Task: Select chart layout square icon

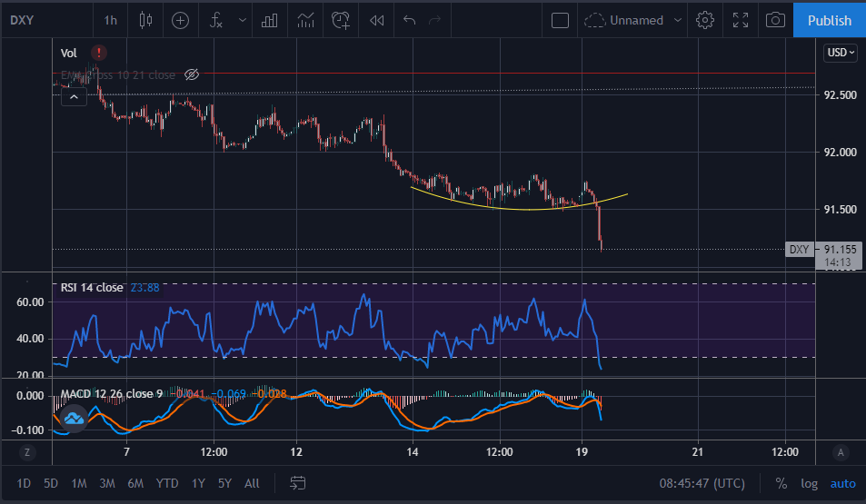Action: pyautogui.click(x=560, y=20)
